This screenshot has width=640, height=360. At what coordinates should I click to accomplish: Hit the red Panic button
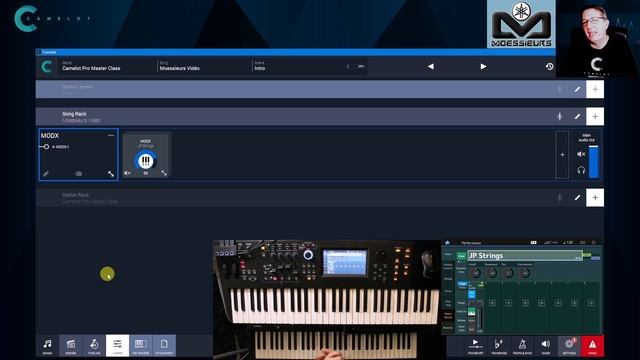click(592, 346)
